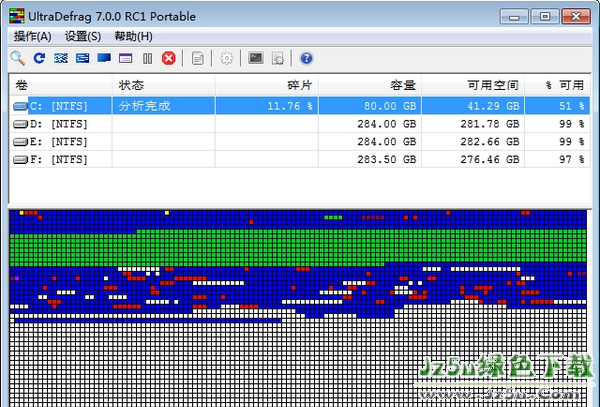Close the UltraDefrag window
This screenshot has height=407, width=600.
[576, 16]
